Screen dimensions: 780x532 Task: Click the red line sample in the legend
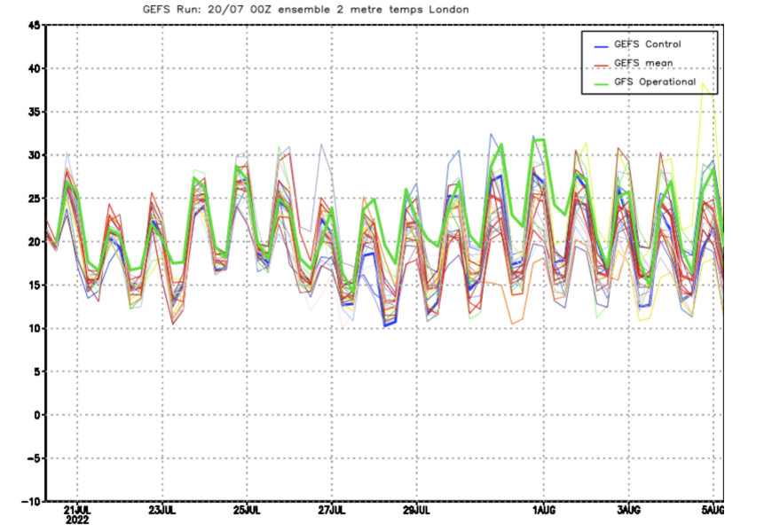coord(601,63)
